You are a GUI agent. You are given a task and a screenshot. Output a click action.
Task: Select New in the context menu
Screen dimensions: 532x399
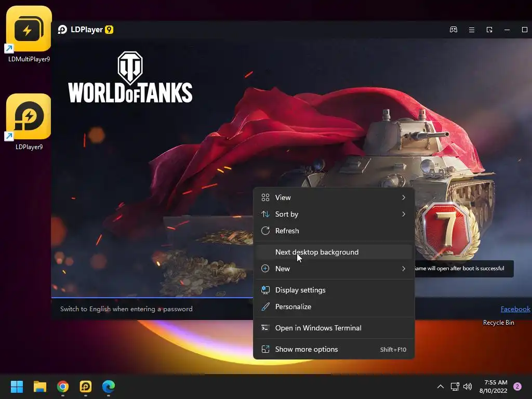coord(334,269)
